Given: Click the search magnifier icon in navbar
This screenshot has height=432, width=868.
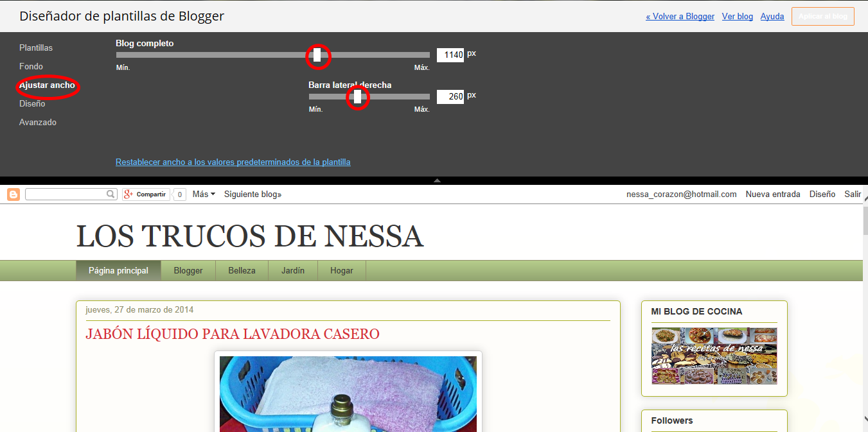Looking at the screenshot, I should click(x=111, y=194).
